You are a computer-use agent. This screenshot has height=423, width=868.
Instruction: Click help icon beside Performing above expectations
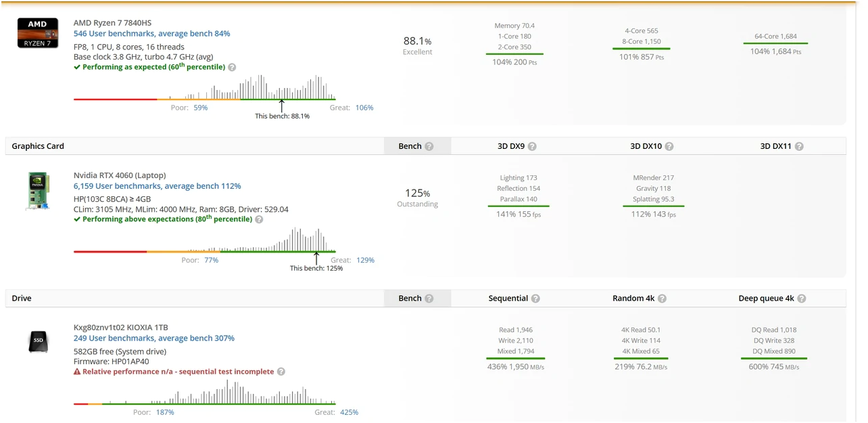[259, 220]
